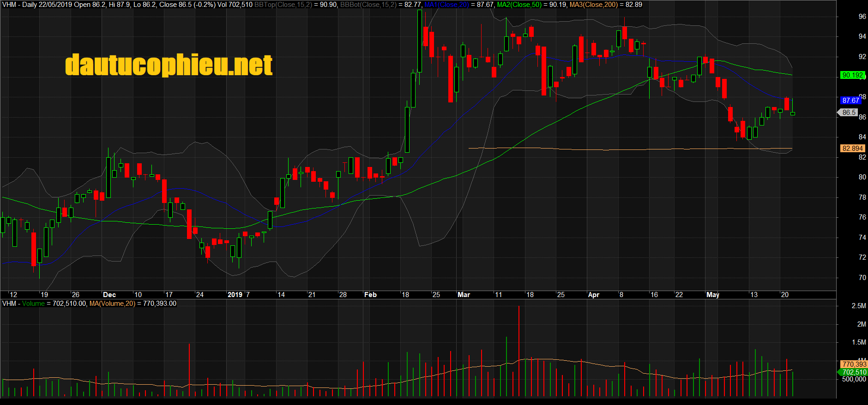
Task: Click the blue MA1(Close,20) header label
Action: coord(446,5)
